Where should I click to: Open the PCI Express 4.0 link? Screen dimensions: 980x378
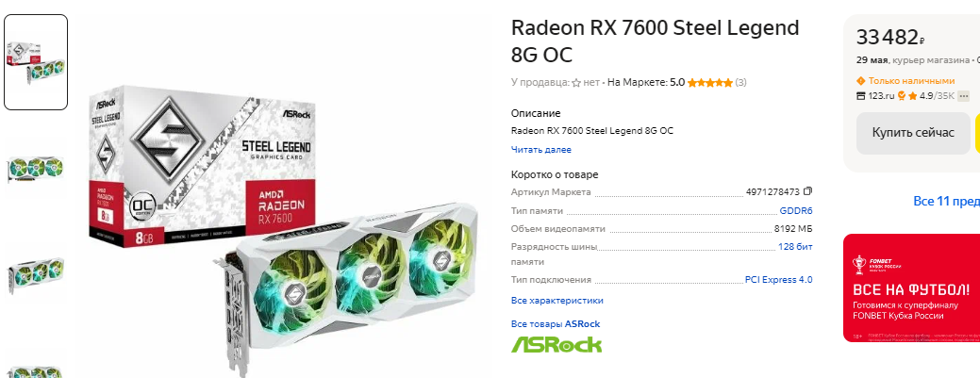pos(779,280)
